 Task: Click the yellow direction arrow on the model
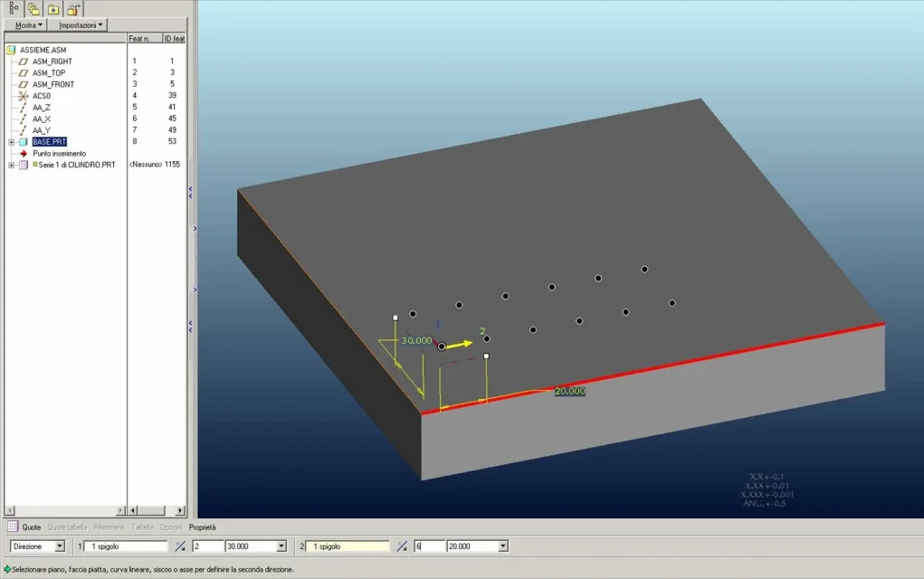[459, 345]
